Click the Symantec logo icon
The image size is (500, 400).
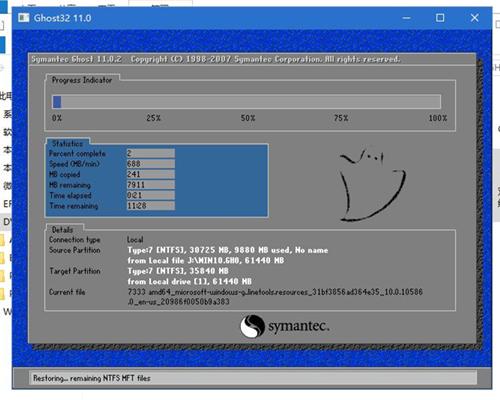click(x=252, y=326)
